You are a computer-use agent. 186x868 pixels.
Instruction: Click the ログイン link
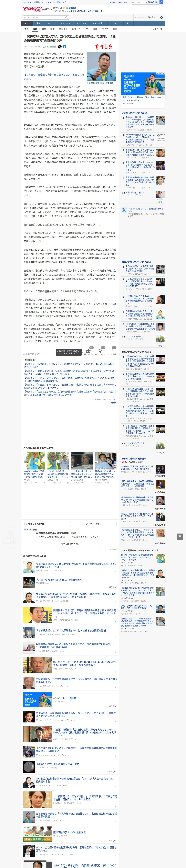click(57, 11)
